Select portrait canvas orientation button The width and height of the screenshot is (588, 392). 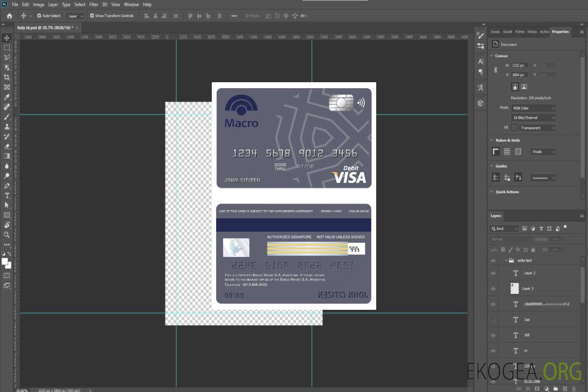point(515,87)
